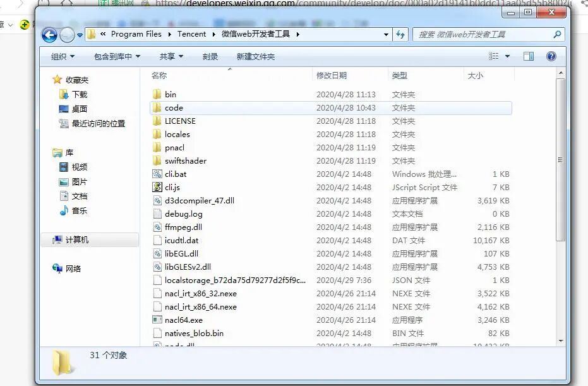The height and width of the screenshot is (386, 588).
Task: Select the Tencent breadcrumb segment
Action: pos(191,34)
